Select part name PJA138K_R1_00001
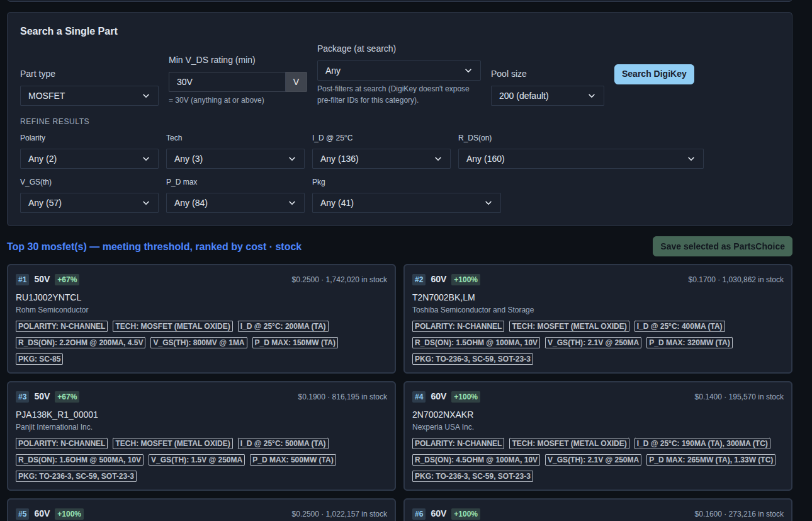This screenshot has height=521, width=812. click(x=57, y=415)
